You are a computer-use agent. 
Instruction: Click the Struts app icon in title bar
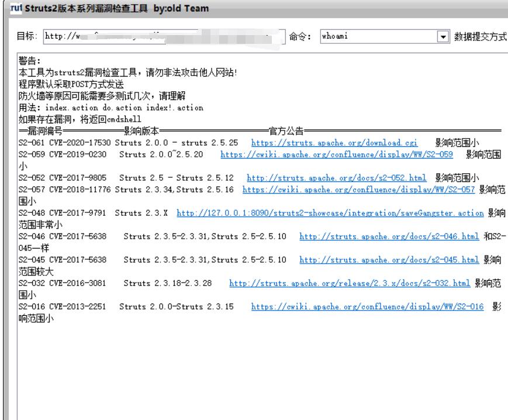pos(16,8)
